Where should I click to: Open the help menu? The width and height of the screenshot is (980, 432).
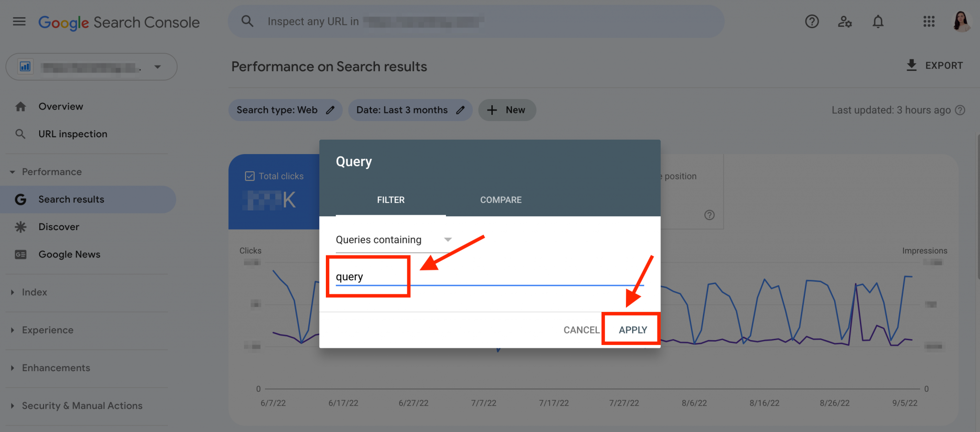coord(812,22)
